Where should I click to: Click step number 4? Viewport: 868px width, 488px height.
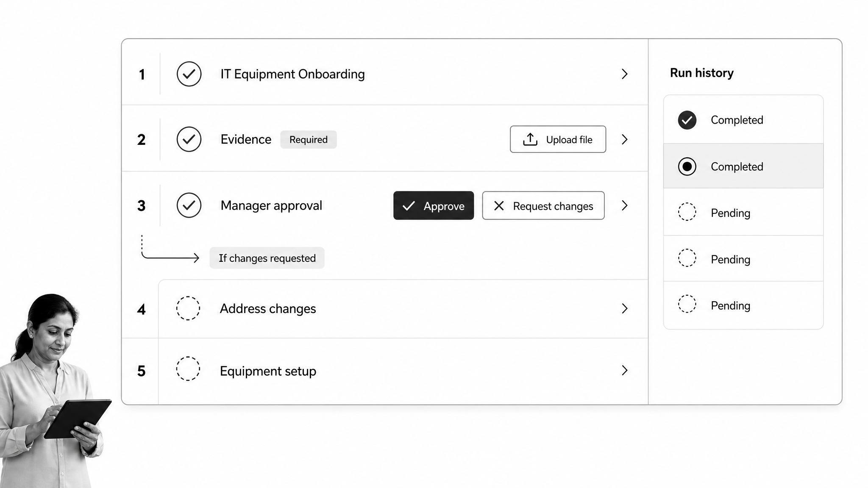142,309
